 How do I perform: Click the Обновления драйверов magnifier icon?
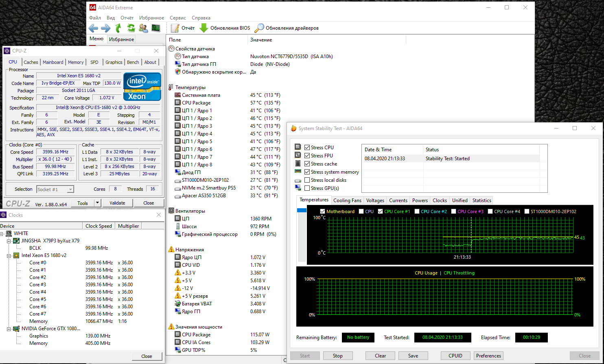(x=259, y=28)
